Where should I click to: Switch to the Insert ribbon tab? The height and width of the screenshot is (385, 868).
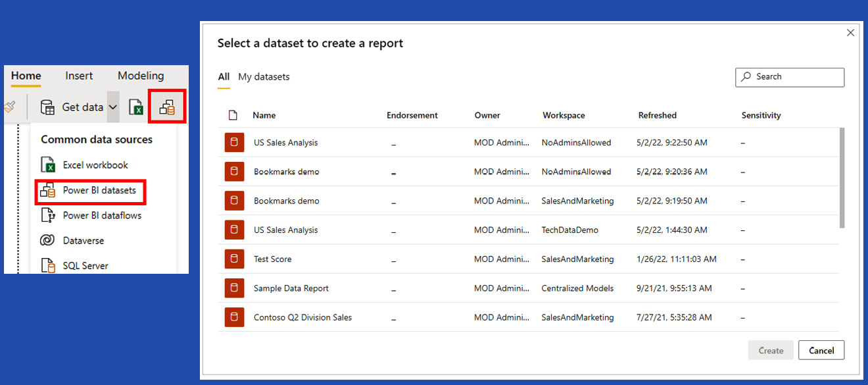click(79, 76)
